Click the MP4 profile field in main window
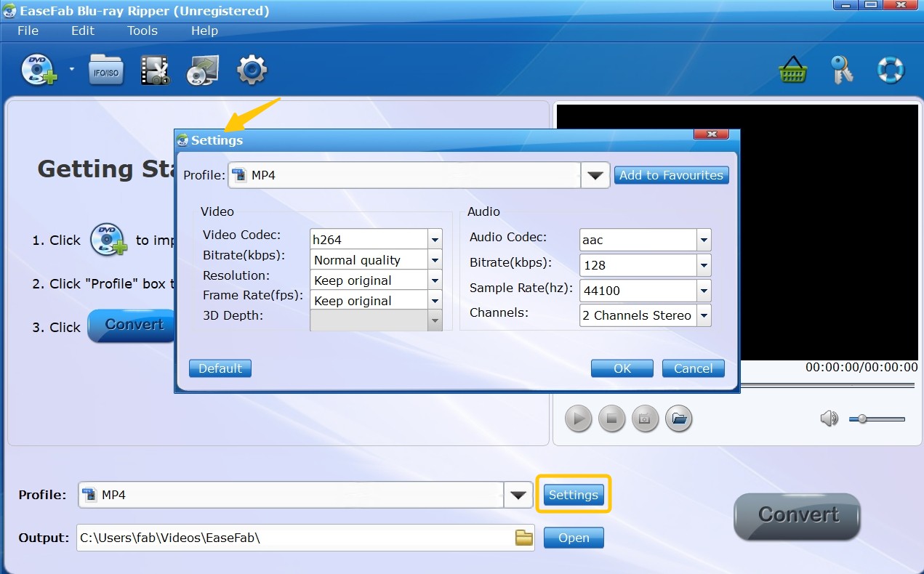 (x=291, y=495)
